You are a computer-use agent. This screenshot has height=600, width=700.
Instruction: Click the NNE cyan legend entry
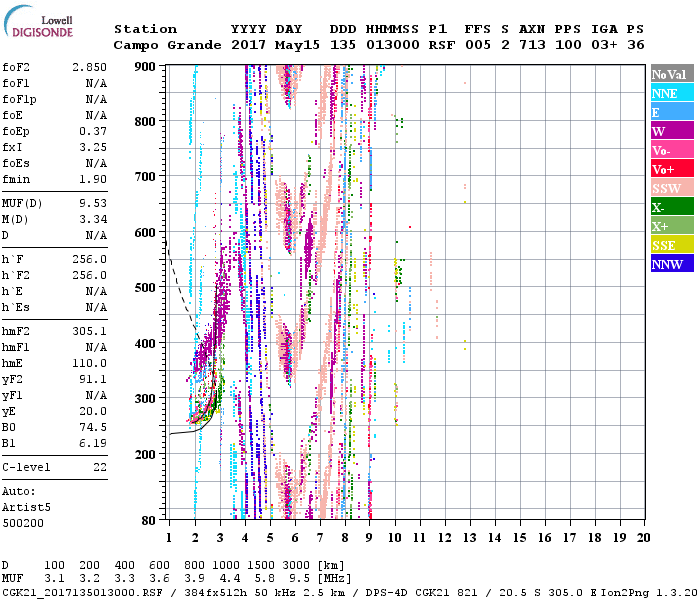pyautogui.click(x=670, y=93)
